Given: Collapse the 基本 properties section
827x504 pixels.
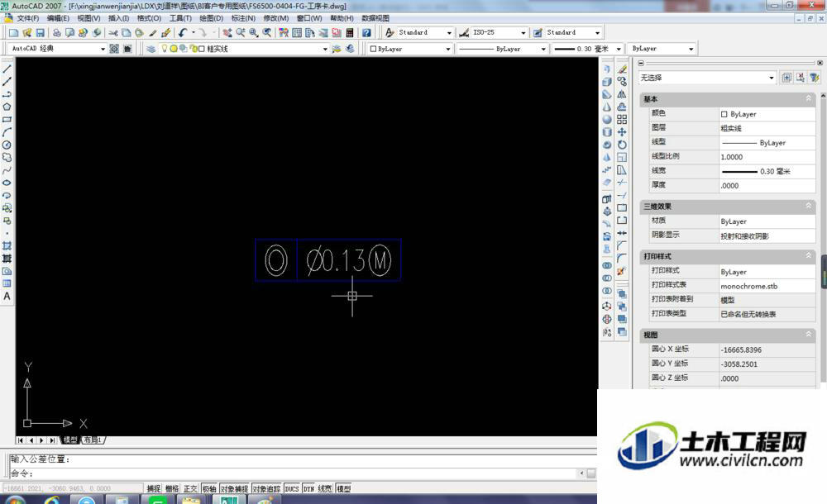Looking at the screenshot, I should coord(809,98).
